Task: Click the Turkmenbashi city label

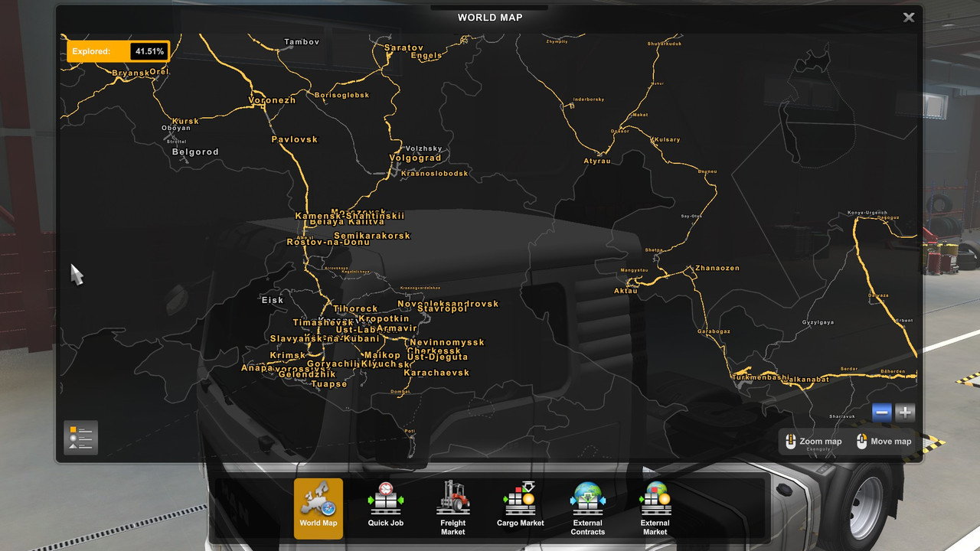Action: 760,378
